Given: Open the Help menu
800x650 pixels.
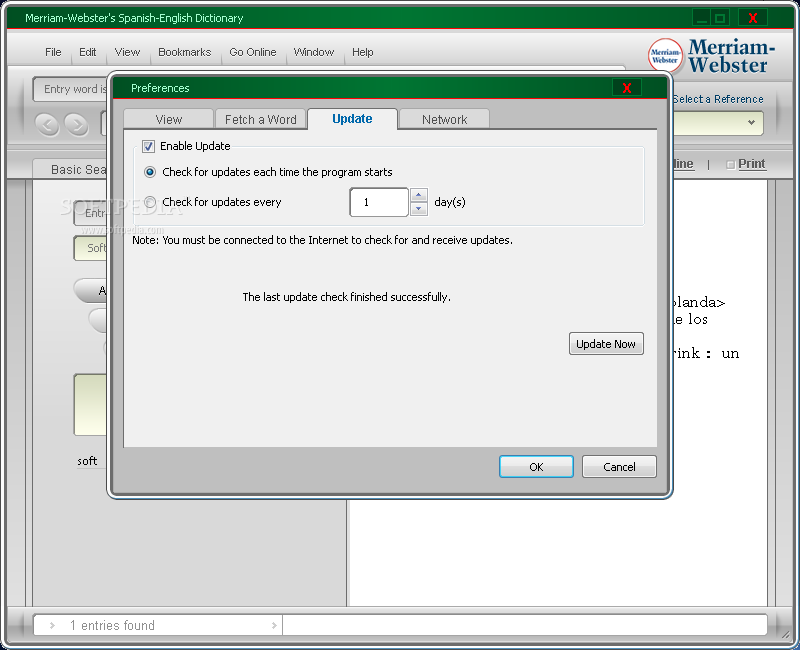Looking at the screenshot, I should [362, 52].
